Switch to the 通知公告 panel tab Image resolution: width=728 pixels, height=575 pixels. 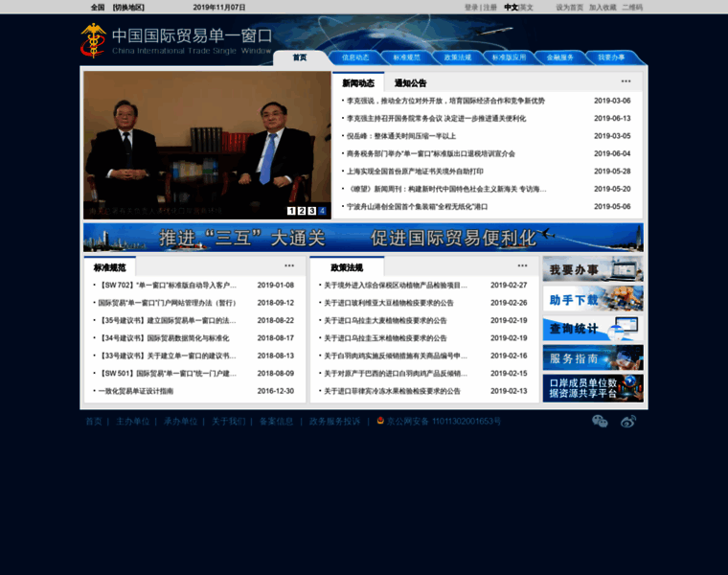pyautogui.click(x=410, y=83)
